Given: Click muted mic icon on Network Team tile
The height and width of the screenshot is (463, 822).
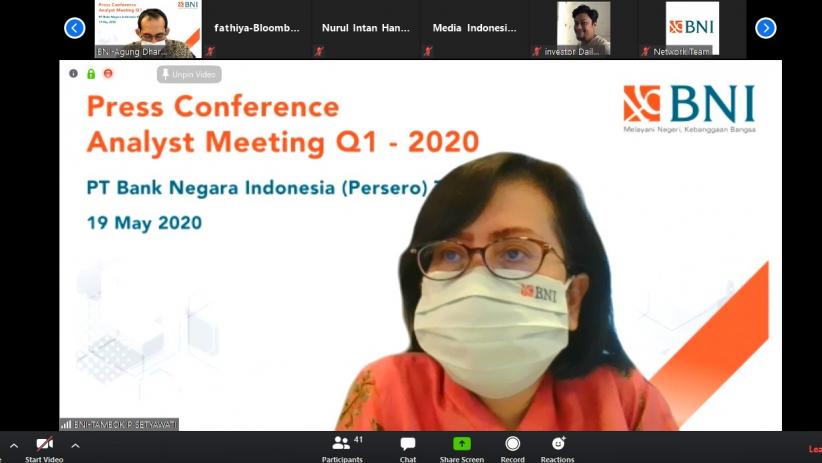Looking at the screenshot, I should pyautogui.click(x=646, y=51).
